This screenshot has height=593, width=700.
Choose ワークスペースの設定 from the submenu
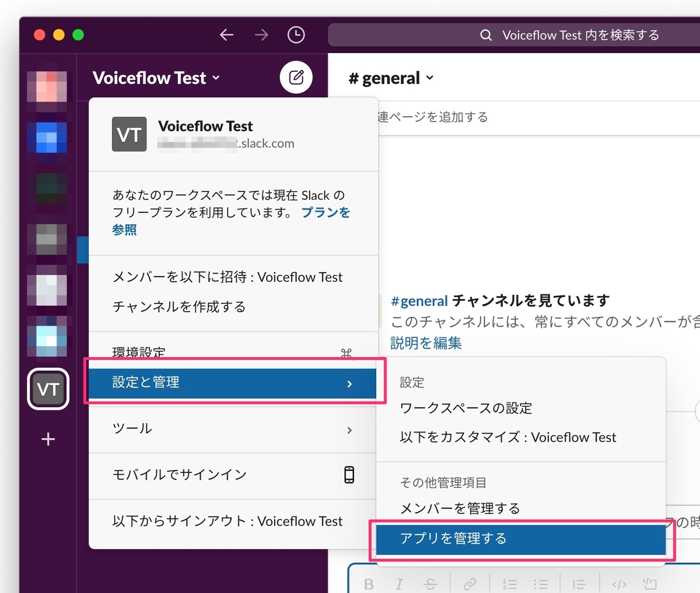click(466, 409)
